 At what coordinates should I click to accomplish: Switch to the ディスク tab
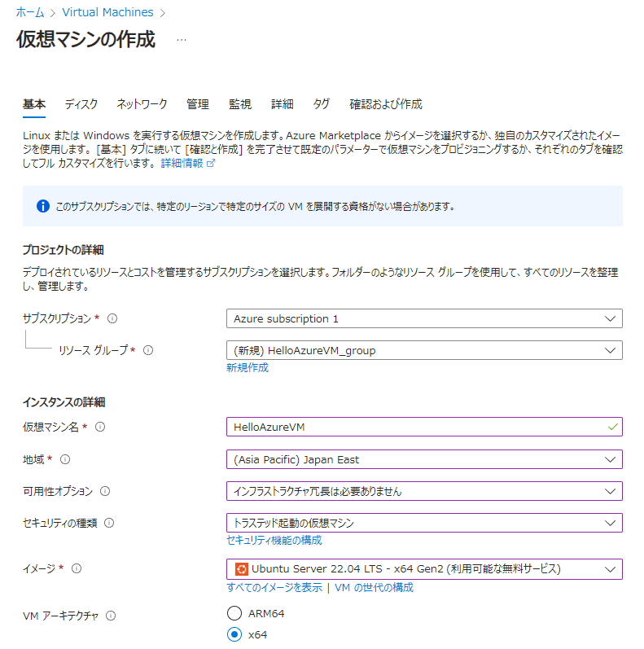[81, 104]
